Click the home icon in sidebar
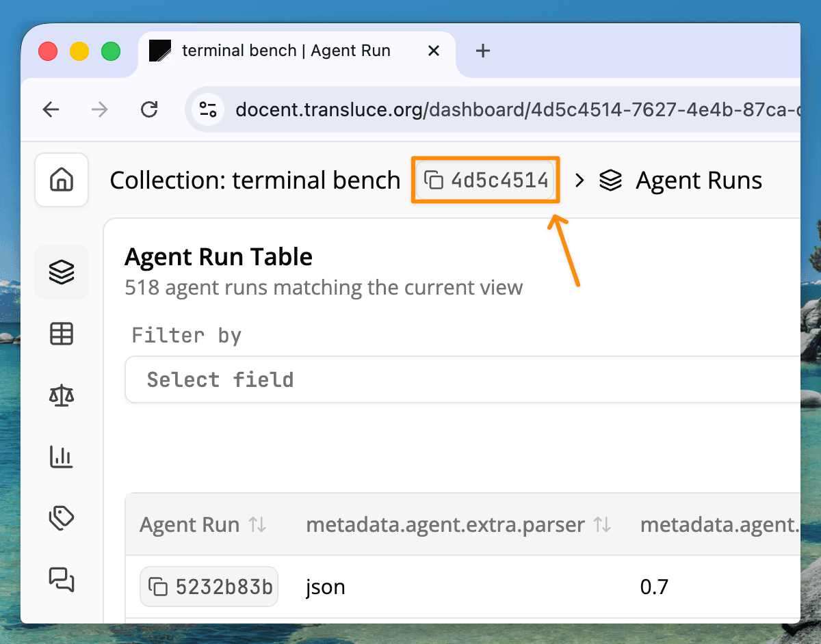The image size is (821, 644). [x=62, y=180]
